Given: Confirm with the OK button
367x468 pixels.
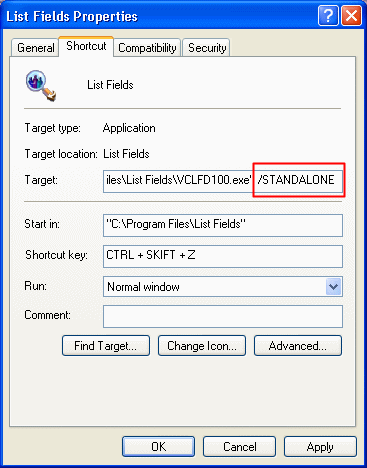Looking at the screenshot, I should [x=158, y=447].
